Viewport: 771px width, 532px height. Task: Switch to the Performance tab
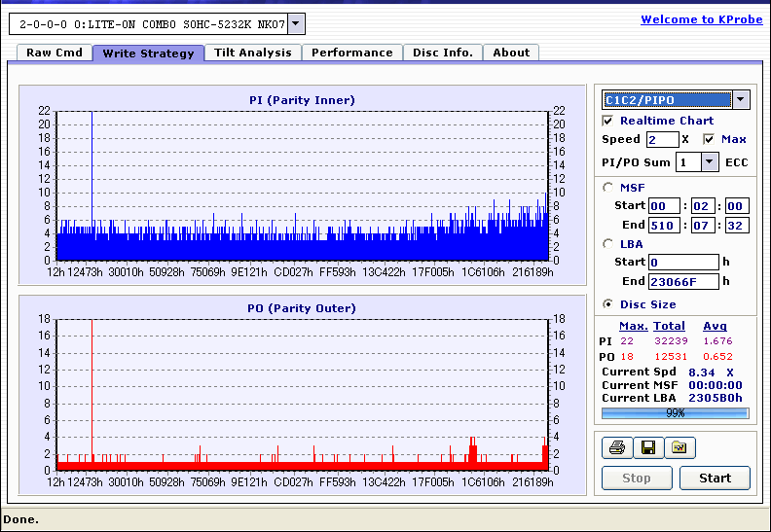coord(351,53)
